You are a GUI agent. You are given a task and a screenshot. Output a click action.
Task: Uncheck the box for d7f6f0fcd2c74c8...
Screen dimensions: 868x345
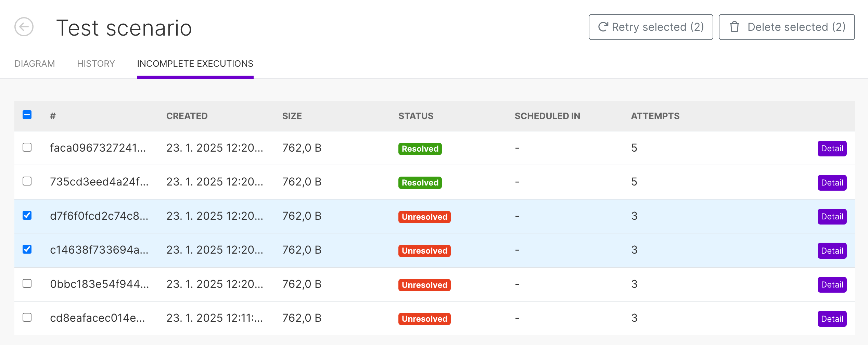[x=27, y=215]
